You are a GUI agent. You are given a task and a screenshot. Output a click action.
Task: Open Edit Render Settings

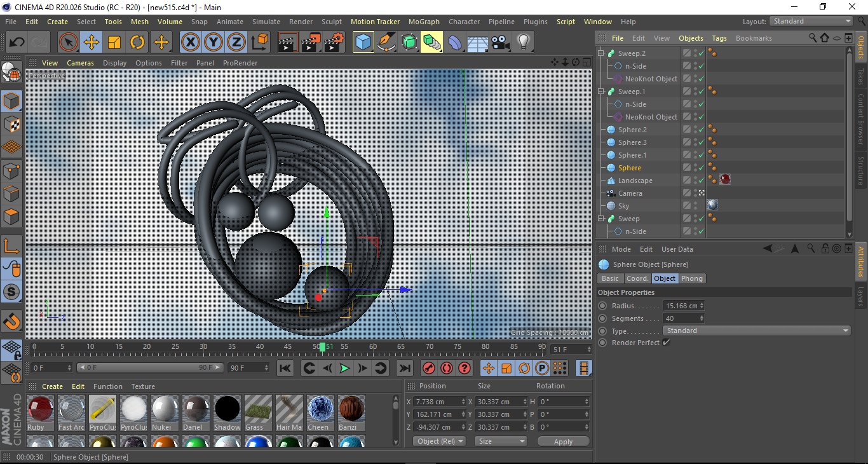point(334,43)
